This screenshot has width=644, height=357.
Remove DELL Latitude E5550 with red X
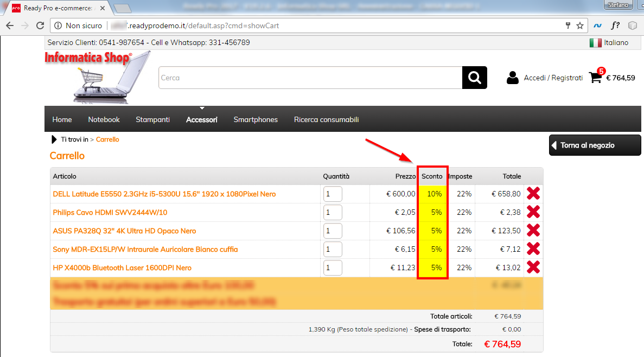pos(533,194)
